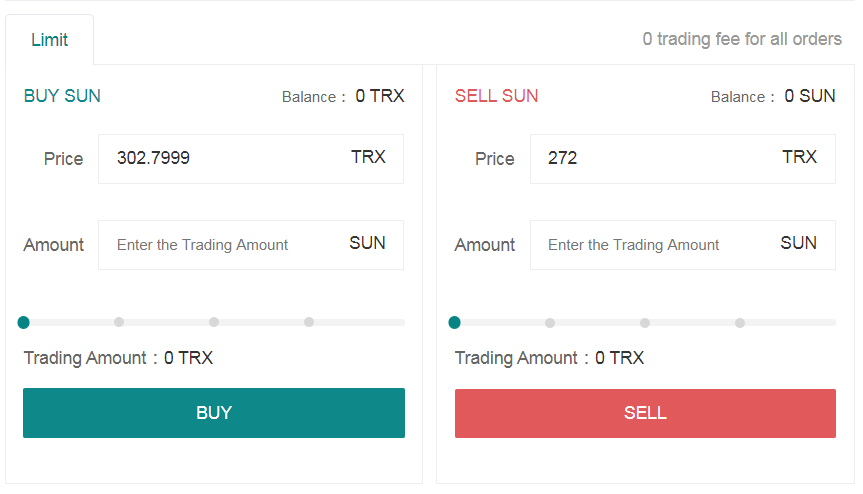The width and height of the screenshot is (863, 494).
Task: Set buy slider to the second dot
Action: pos(119,322)
